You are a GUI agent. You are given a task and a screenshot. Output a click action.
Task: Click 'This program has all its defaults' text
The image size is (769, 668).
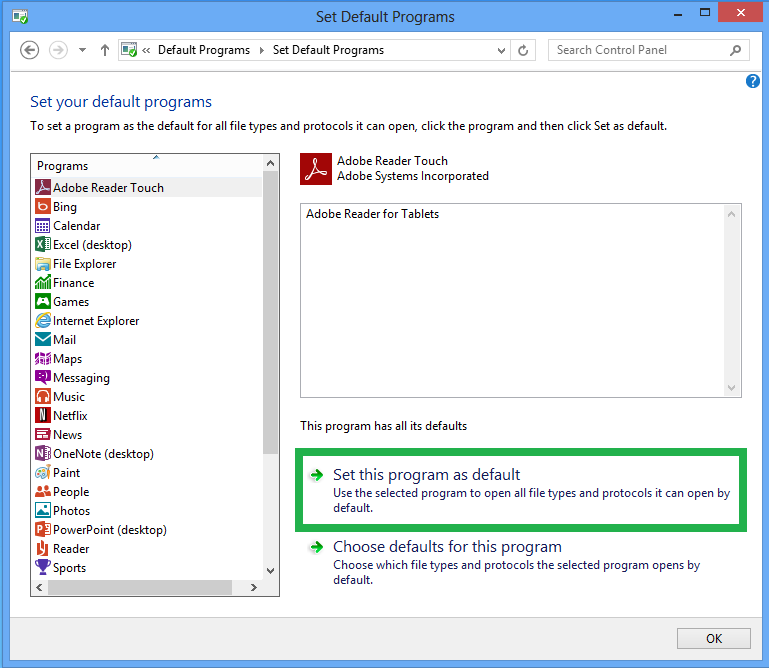(384, 426)
